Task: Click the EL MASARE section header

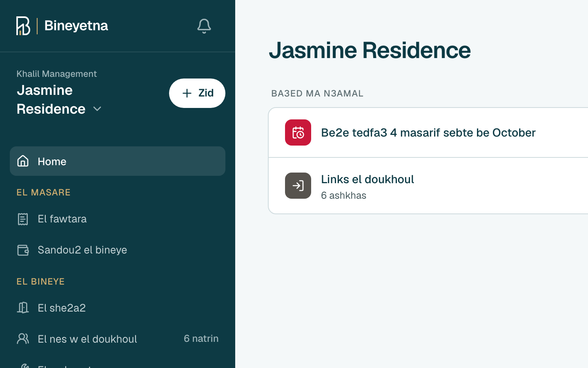Action: (x=43, y=192)
